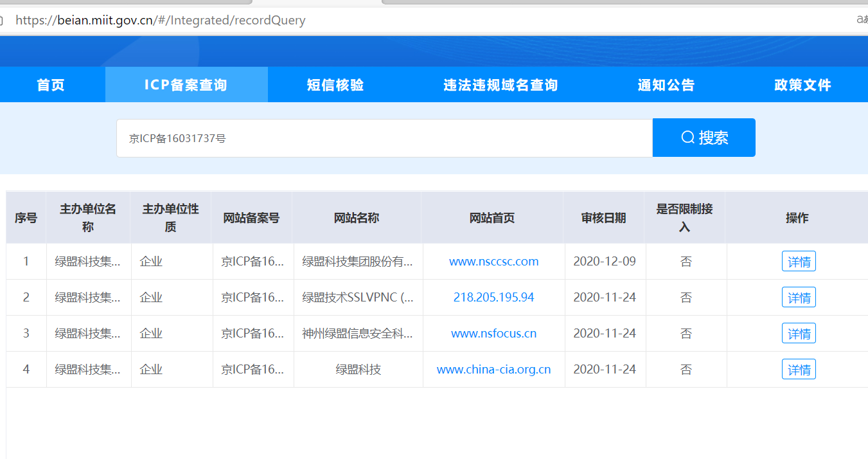Click 否 restriction value in row 2
This screenshot has width=868, height=459.
686,298
